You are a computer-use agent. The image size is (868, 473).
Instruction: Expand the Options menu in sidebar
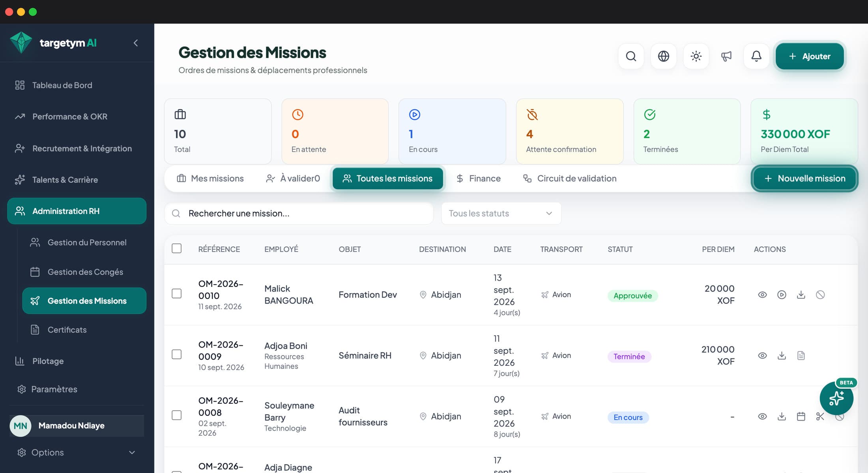point(77,453)
